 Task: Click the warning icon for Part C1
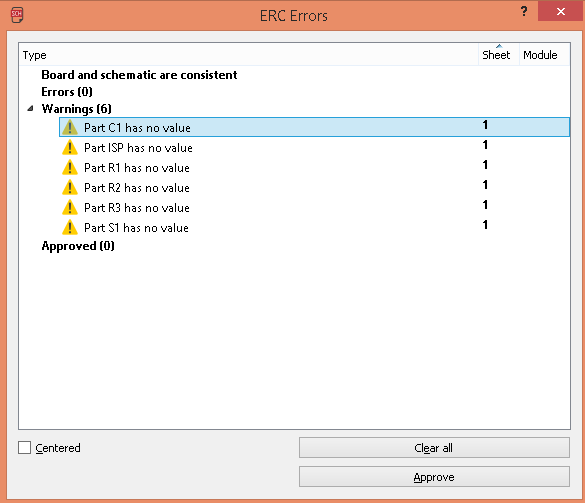[70, 127]
